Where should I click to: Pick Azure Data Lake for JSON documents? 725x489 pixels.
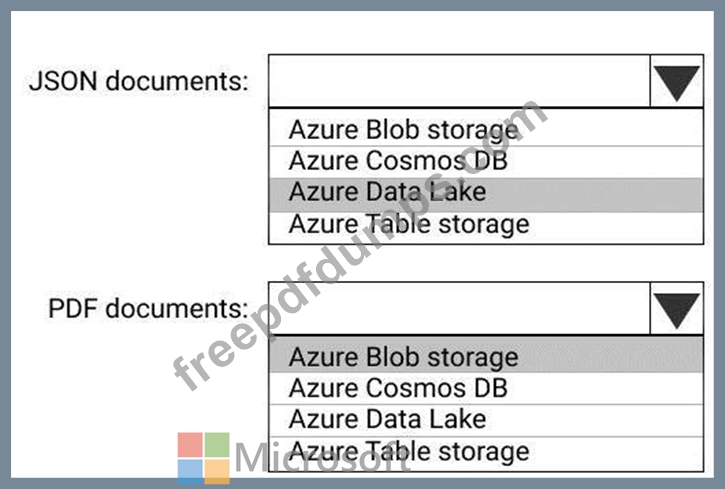(x=486, y=194)
